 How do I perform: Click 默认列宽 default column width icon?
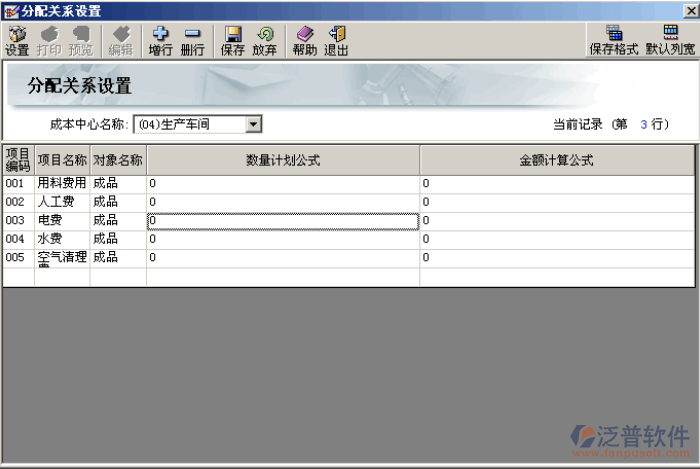click(671, 40)
